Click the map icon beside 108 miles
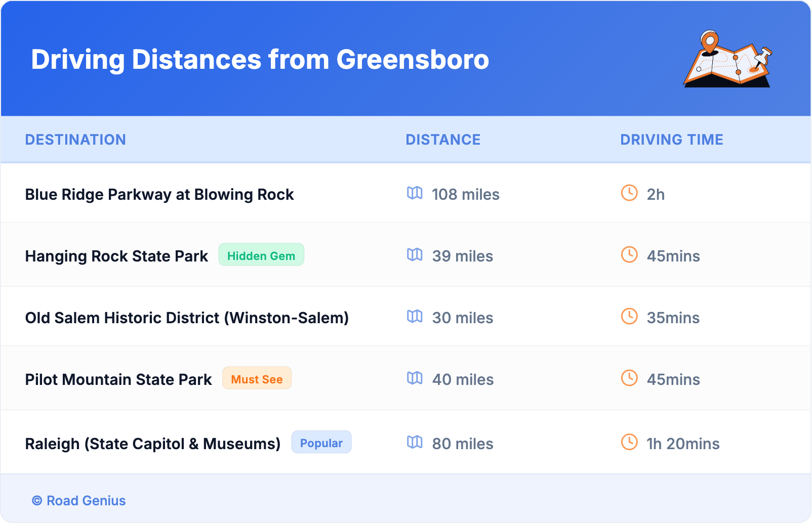Image resolution: width=812 pixels, height=523 pixels. tap(415, 193)
